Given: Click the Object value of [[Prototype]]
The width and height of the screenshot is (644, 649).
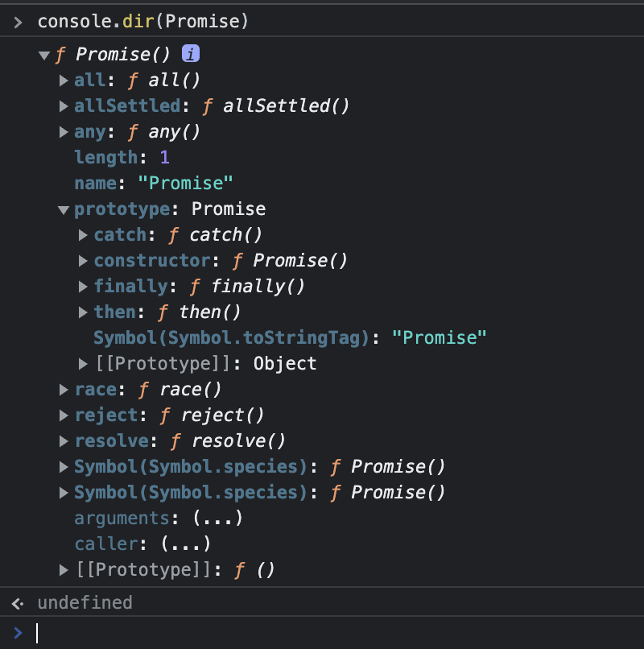Looking at the screenshot, I should coord(285,364).
